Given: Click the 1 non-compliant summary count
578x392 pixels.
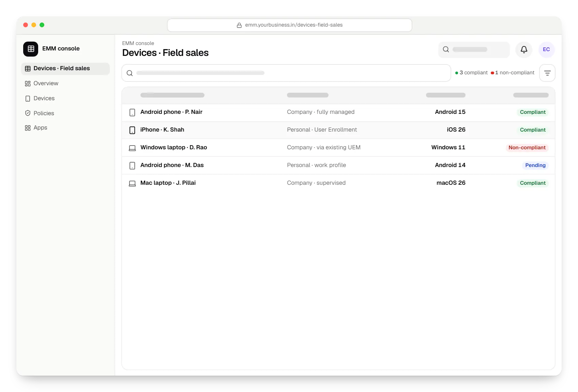Looking at the screenshot, I should click(x=513, y=73).
